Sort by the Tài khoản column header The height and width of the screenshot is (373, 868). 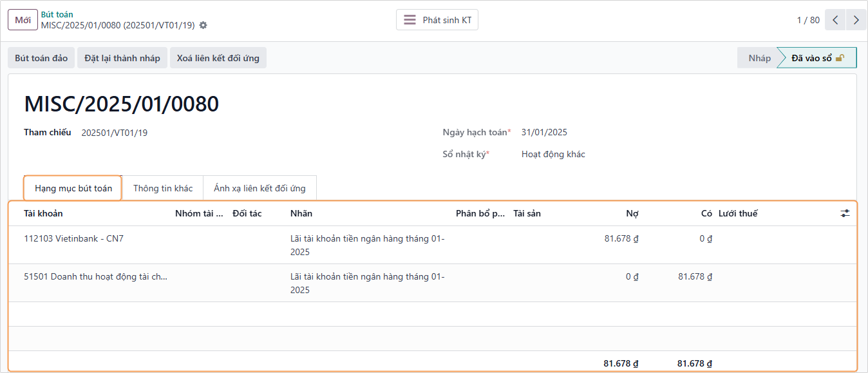point(43,213)
